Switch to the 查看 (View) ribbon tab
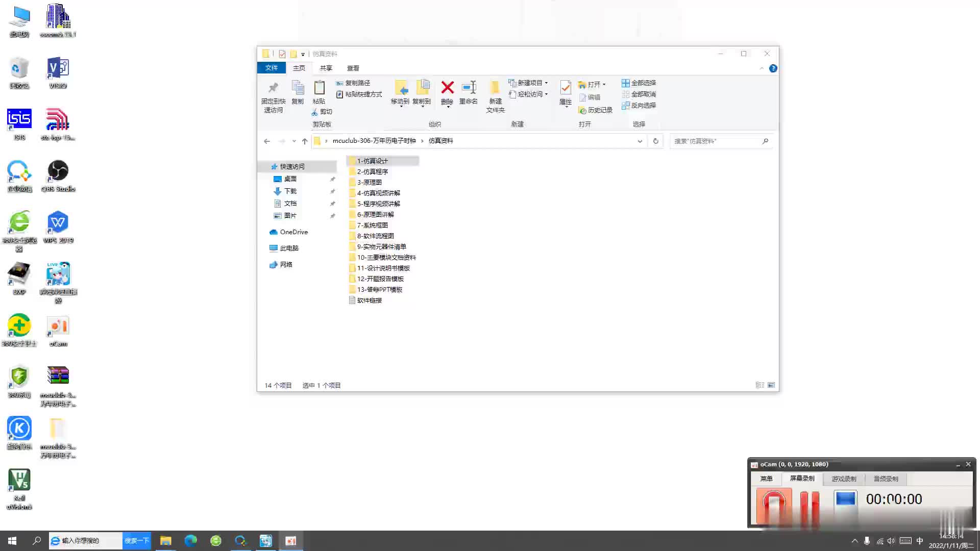 (353, 68)
